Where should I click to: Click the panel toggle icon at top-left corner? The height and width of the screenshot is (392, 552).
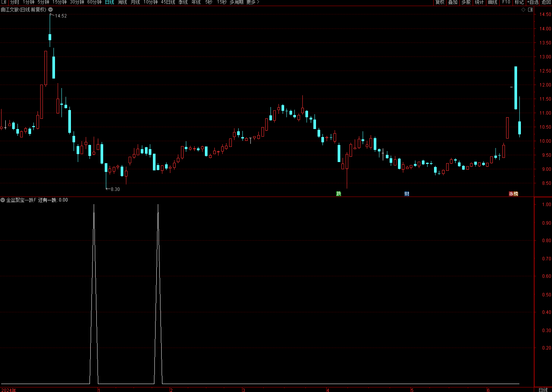coord(4,2)
